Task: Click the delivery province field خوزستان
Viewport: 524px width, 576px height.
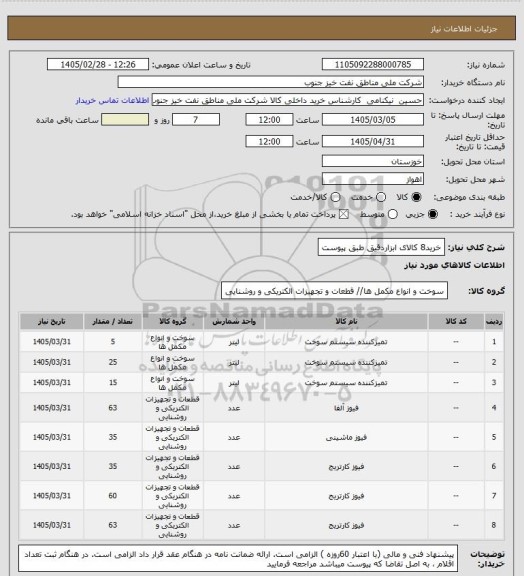Action: 373,161
